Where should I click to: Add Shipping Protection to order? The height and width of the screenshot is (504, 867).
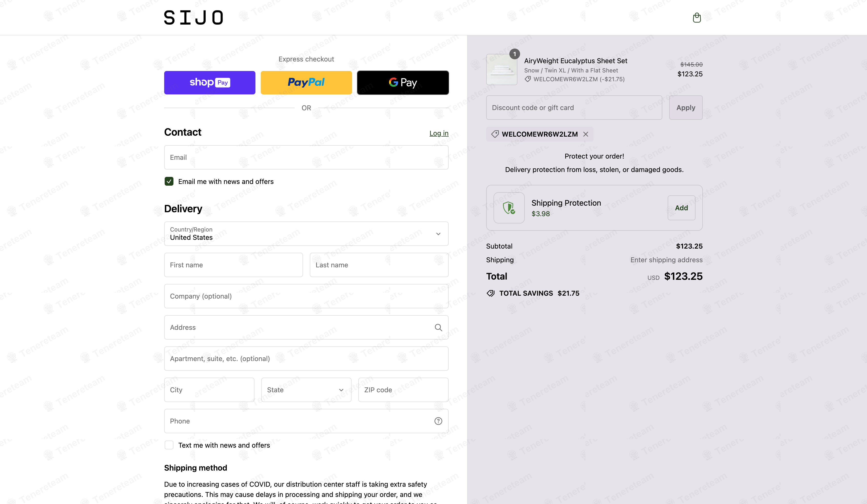681,208
